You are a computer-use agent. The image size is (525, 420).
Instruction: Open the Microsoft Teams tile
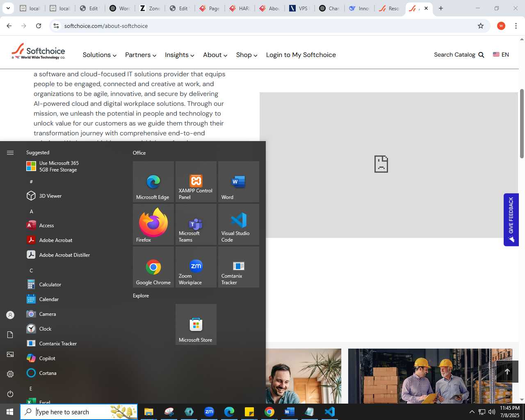point(196,224)
